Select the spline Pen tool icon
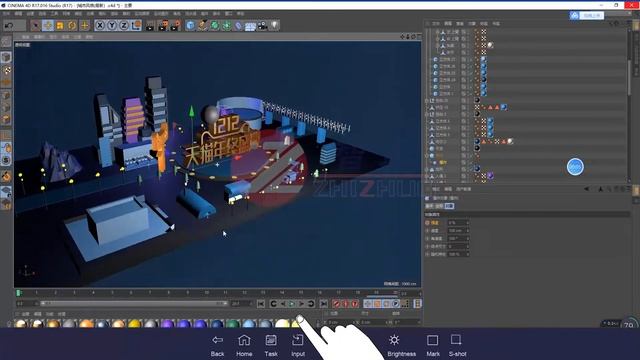 203,26
